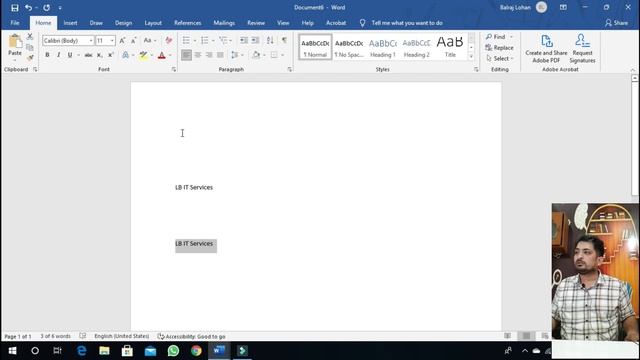Screen dimensions: 640x360
Task: Toggle superscript formatting
Action: click(x=111, y=55)
